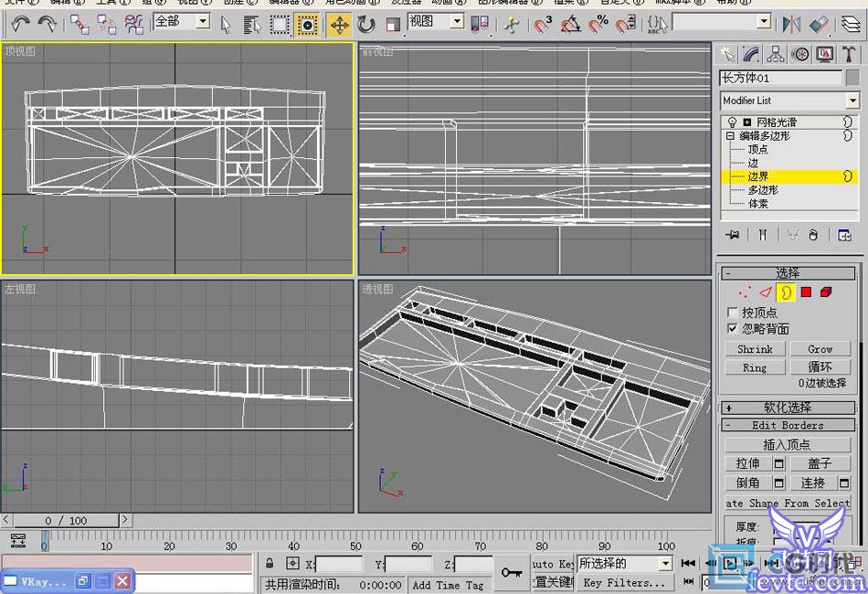This screenshot has width=868, height=594.
Task: Switch to the Display panel tab
Action: (824, 54)
